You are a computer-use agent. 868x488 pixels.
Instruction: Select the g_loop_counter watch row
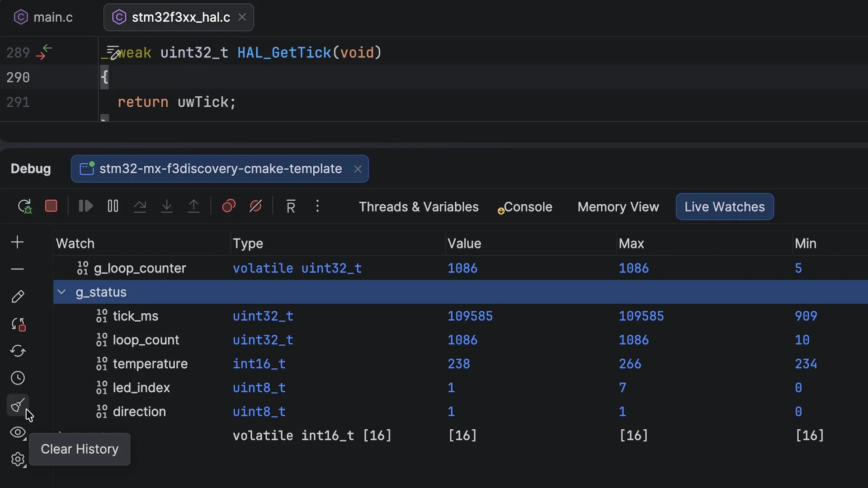coord(461,268)
